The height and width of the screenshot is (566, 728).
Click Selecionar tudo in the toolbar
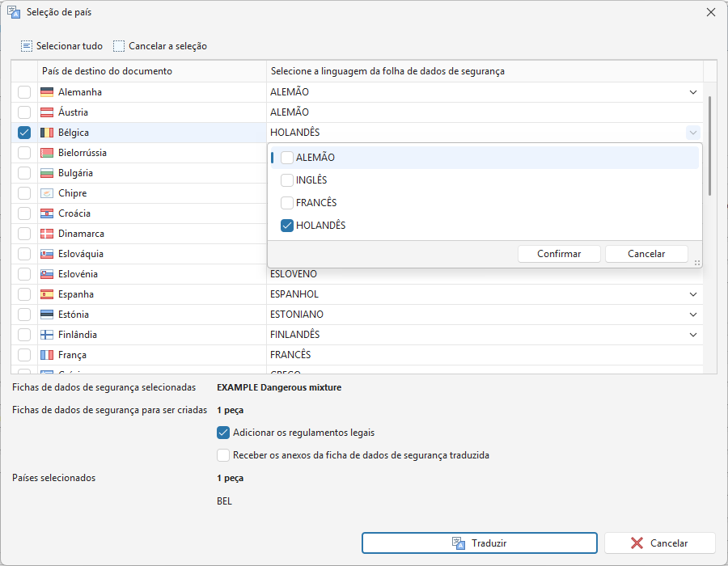pyautogui.click(x=61, y=46)
